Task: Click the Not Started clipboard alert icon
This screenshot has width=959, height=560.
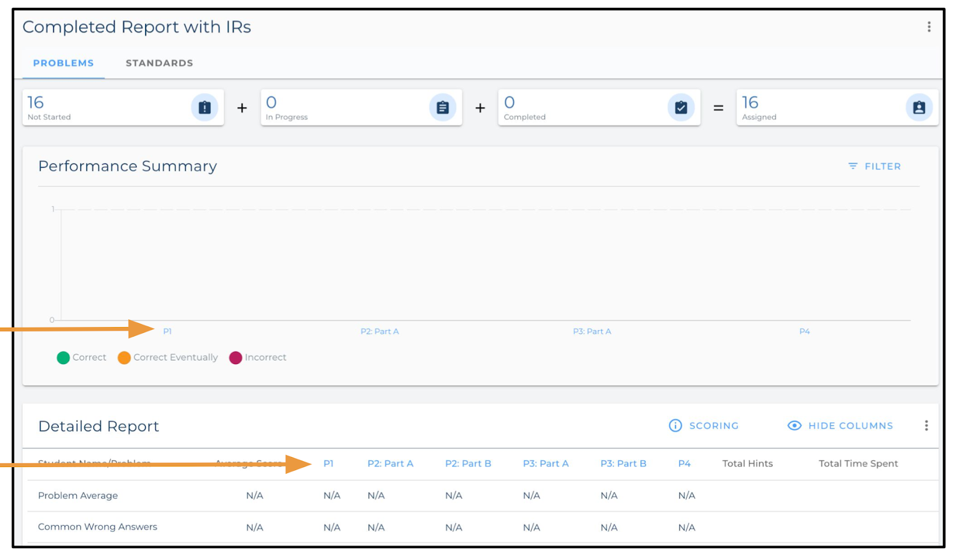Action: (204, 108)
